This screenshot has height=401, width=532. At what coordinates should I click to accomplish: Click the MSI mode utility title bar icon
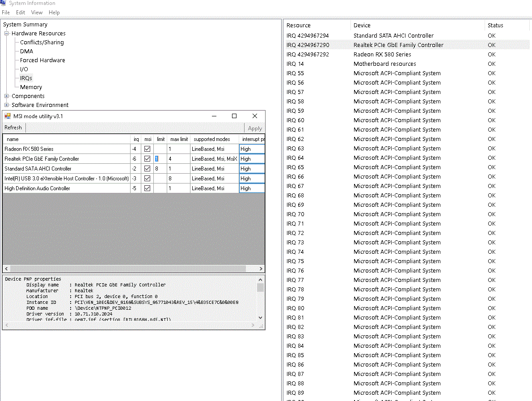click(8, 116)
